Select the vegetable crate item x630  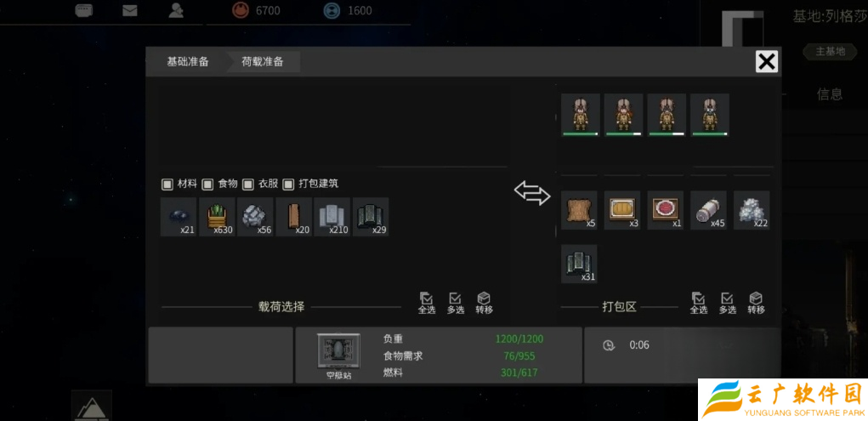tap(217, 217)
